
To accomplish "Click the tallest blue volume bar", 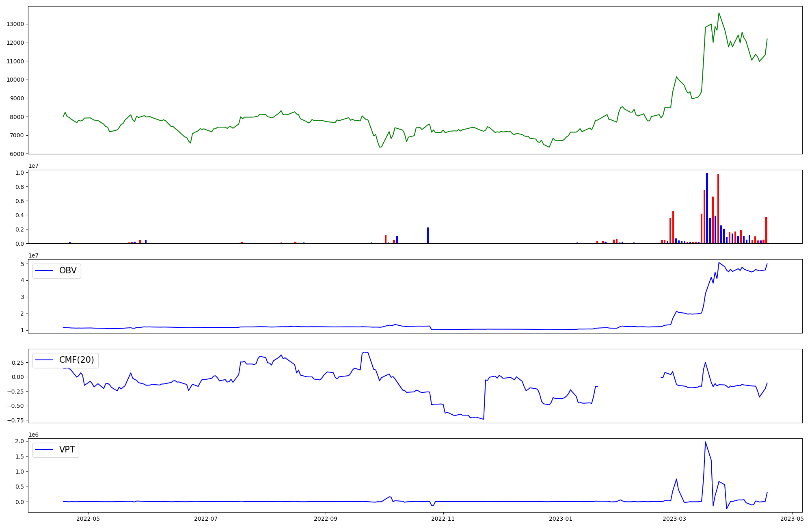I will coord(707,207).
